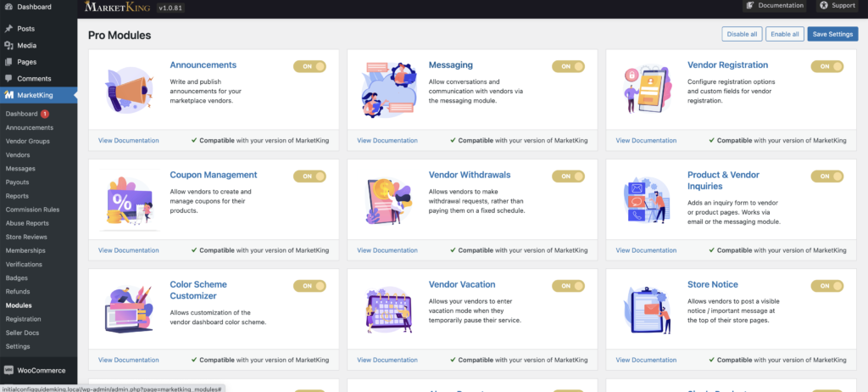Viewport: 868px width, 392px height.
Task: Open Announcements in MarketKing submenu
Action: [30, 127]
